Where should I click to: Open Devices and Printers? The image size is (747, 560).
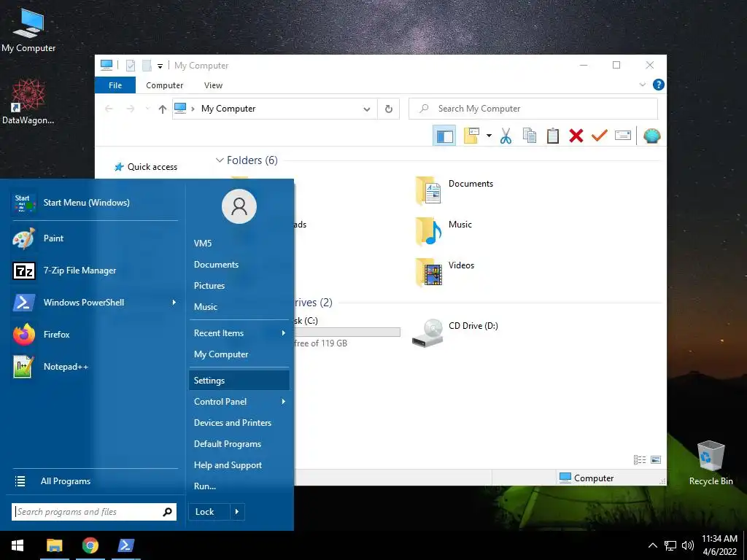[239, 423]
